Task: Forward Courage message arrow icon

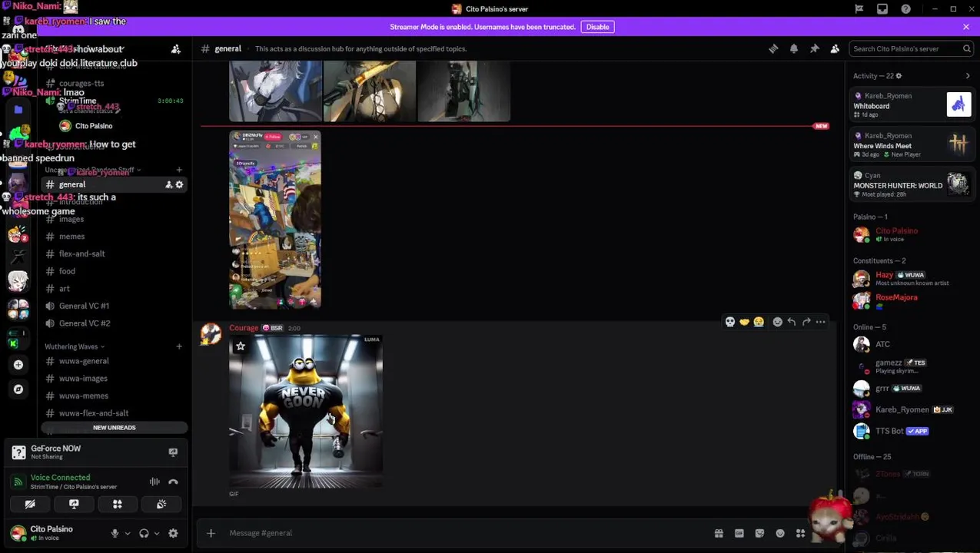Action: (x=806, y=322)
